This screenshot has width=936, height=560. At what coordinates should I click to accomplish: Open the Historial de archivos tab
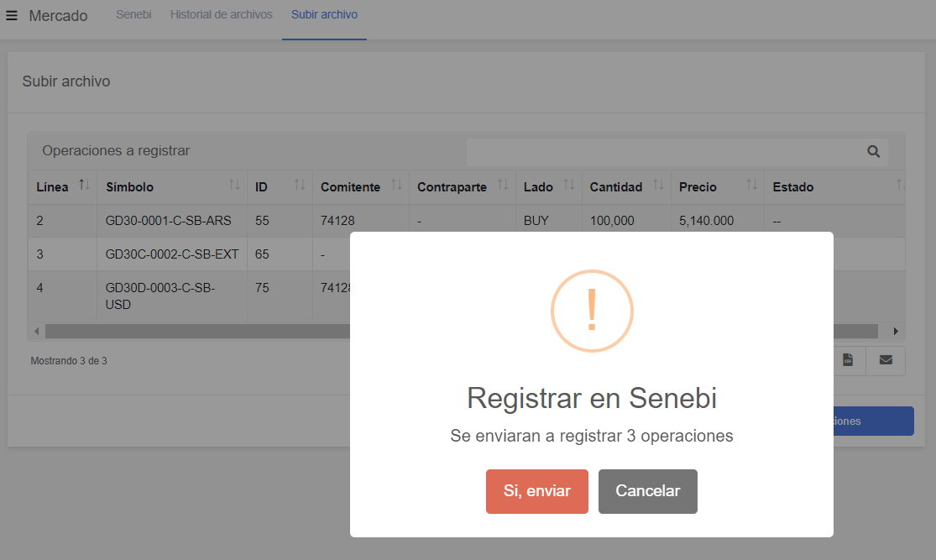pos(222,15)
